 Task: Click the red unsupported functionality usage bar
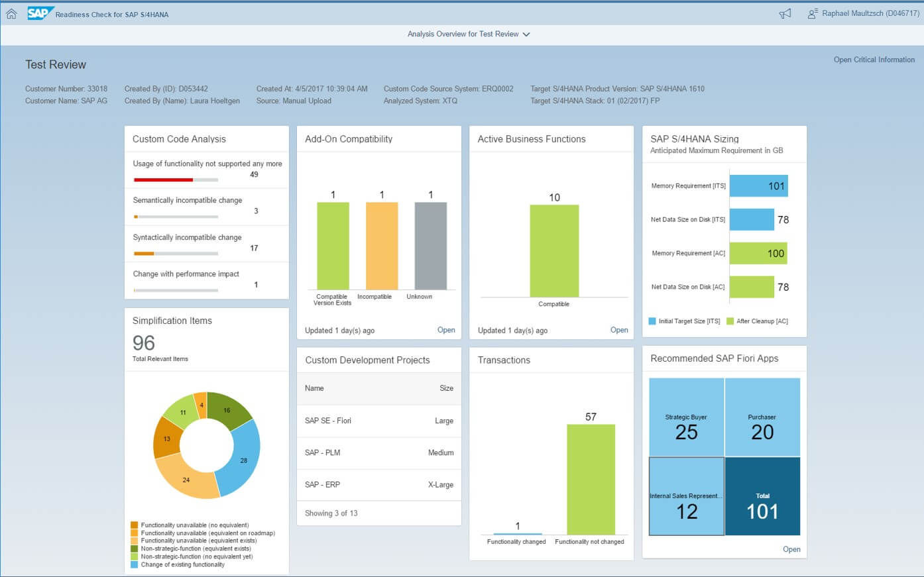pos(163,180)
